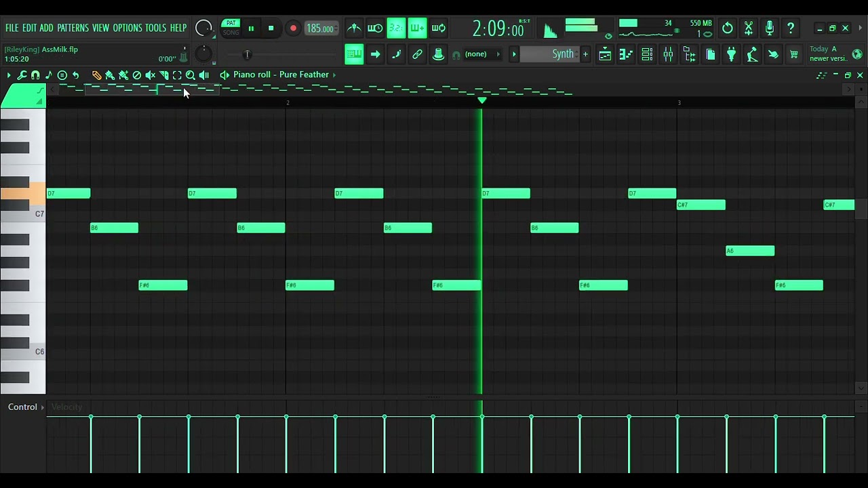Toggle piano roll magnet snap

(35, 75)
